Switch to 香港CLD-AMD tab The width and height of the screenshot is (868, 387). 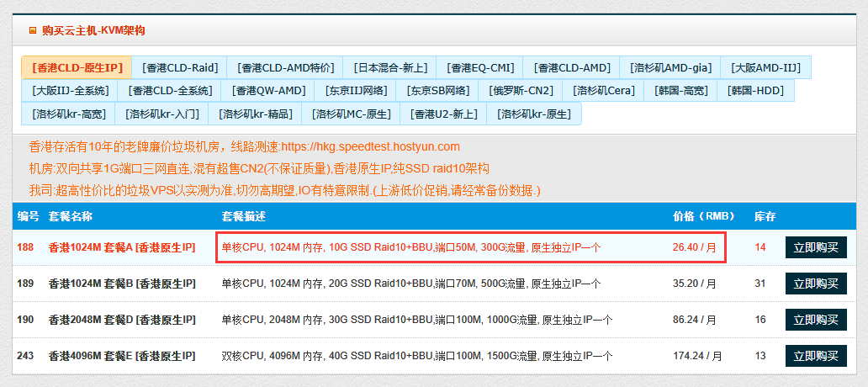(572, 67)
